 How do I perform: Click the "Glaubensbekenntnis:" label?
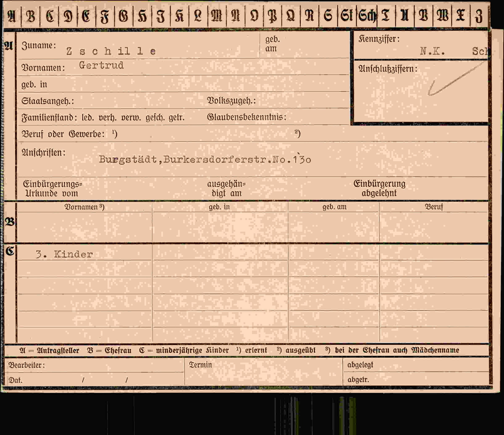tap(247, 117)
